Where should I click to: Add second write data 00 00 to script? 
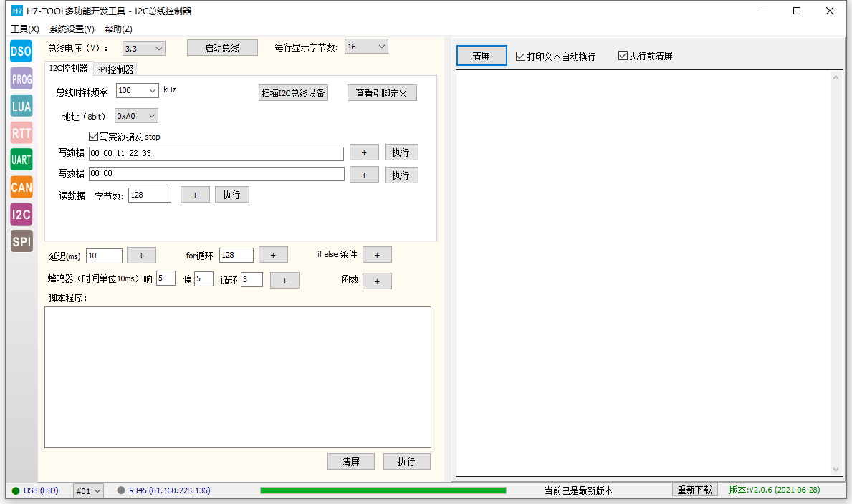[x=364, y=175]
